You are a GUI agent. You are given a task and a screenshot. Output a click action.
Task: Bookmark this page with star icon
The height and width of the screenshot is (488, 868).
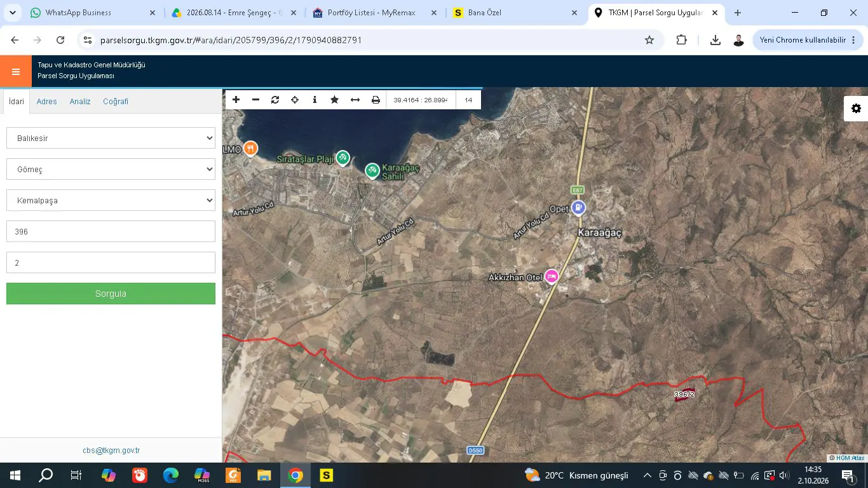click(x=649, y=40)
